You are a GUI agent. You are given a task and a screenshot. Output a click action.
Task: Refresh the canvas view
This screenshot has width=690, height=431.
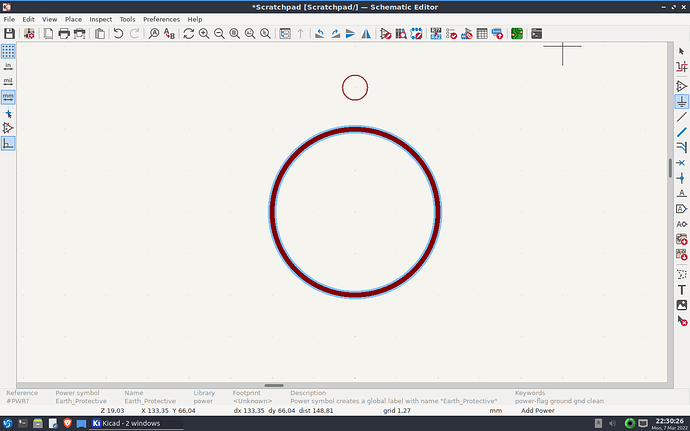coord(189,33)
